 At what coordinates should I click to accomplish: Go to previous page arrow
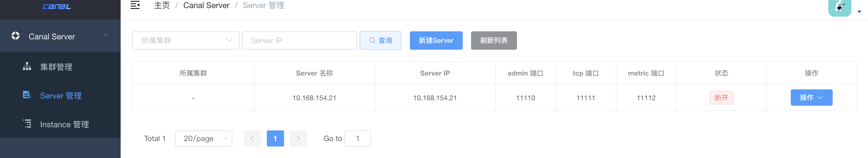pyautogui.click(x=252, y=138)
